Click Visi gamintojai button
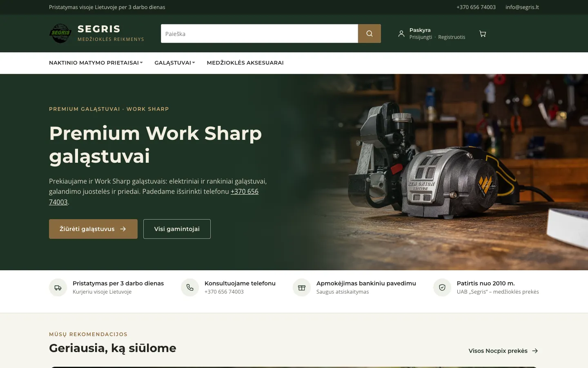 click(177, 229)
